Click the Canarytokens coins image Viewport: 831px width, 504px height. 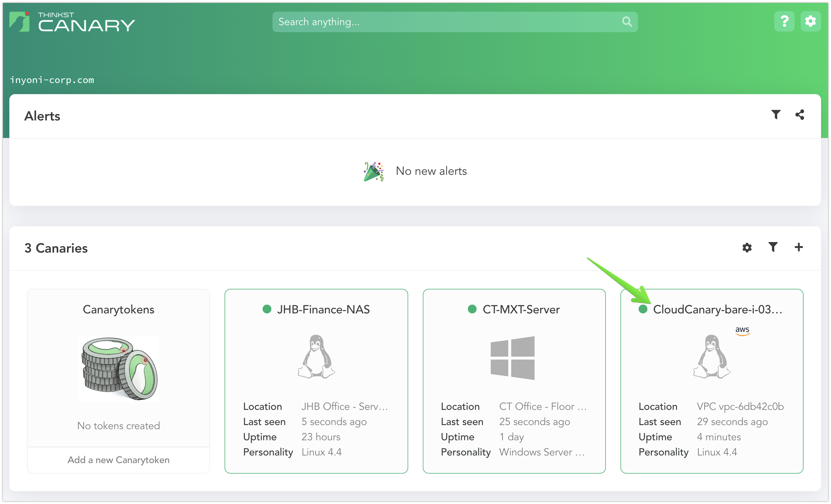pyautogui.click(x=119, y=369)
